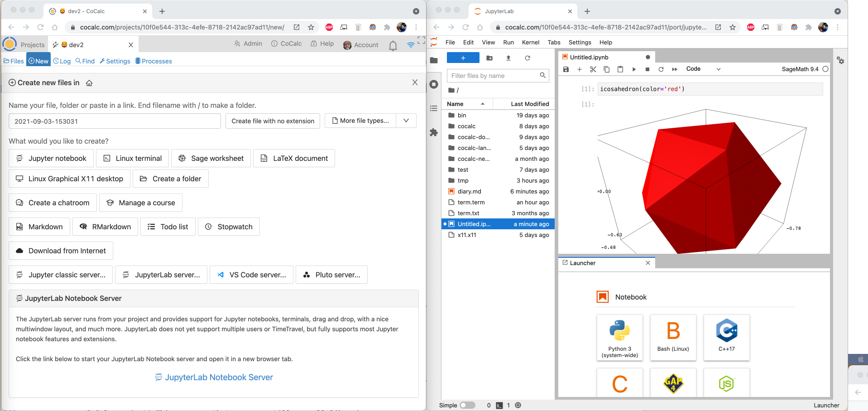
Task: Click the new folder icon in file browser
Action: 489,58
